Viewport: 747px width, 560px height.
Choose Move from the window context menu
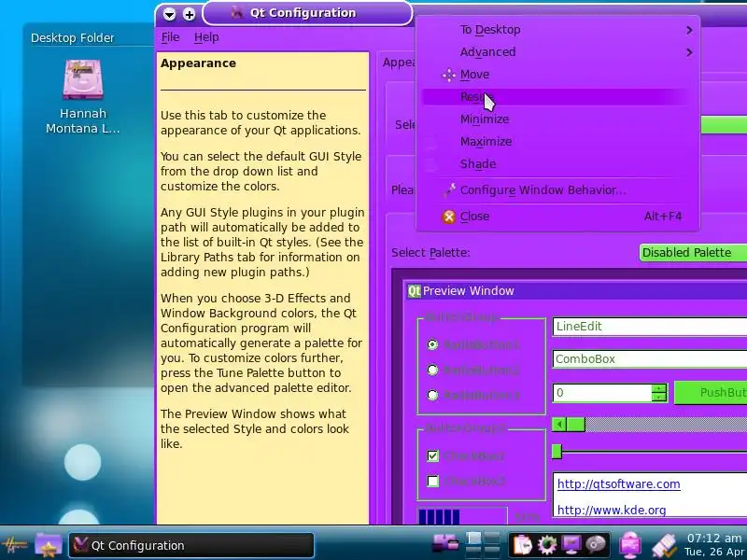tap(557, 75)
